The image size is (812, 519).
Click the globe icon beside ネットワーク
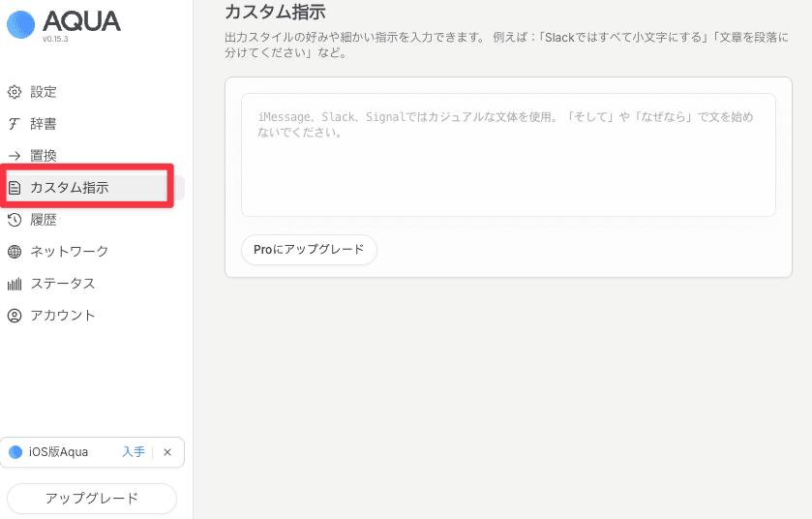click(15, 252)
